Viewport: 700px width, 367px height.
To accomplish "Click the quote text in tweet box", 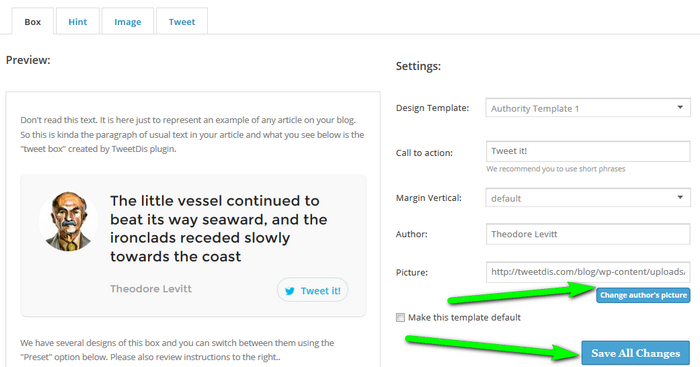I will point(219,229).
